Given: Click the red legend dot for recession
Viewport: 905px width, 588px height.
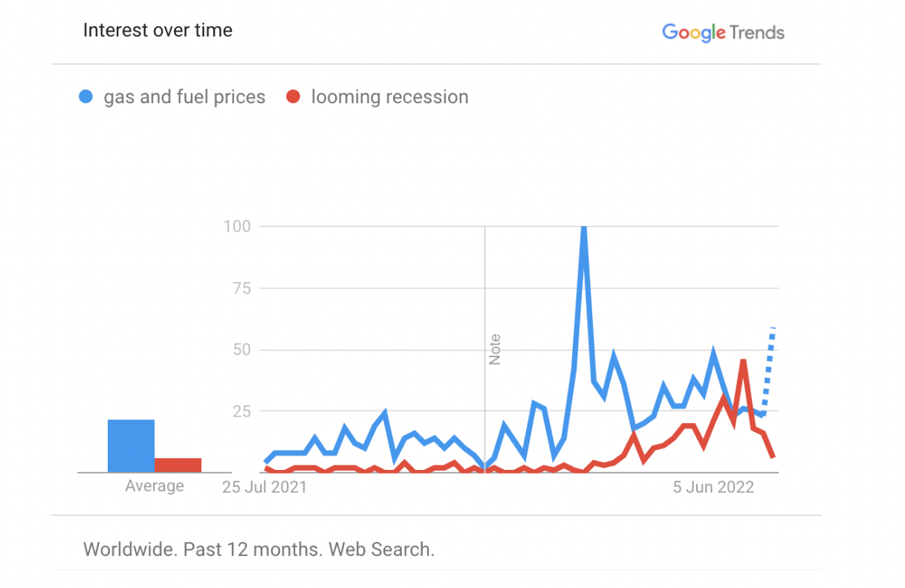Looking at the screenshot, I should point(293,97).
